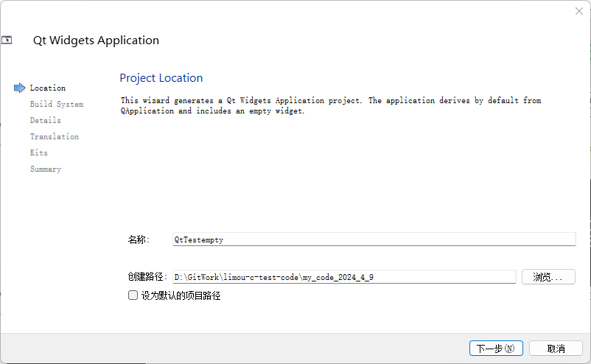Image resolution: width=591 pixels, height=364 pixels.
Task: Close the Qt Widgets Application wizard
Action: click(x=578, y=11)
